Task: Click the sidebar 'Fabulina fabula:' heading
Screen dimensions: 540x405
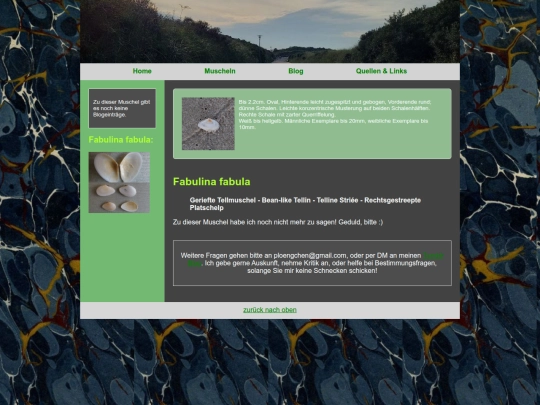Action: pyautogui.click(x=121, y=139)
